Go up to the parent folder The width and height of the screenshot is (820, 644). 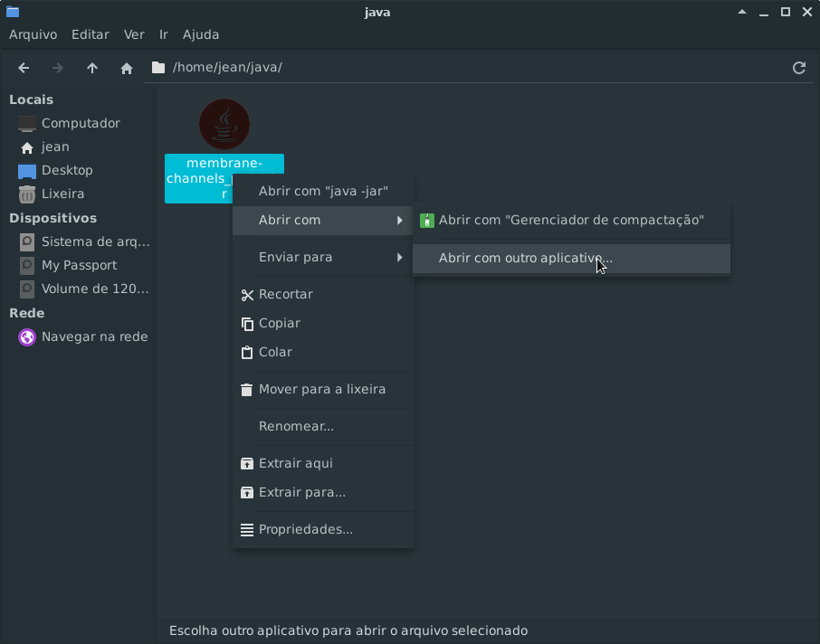click(92, 68)
